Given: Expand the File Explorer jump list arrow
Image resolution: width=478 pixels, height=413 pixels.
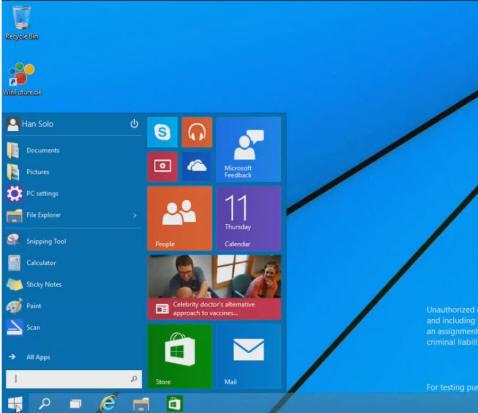Looking at the screenshot, I should coord(135,215).
